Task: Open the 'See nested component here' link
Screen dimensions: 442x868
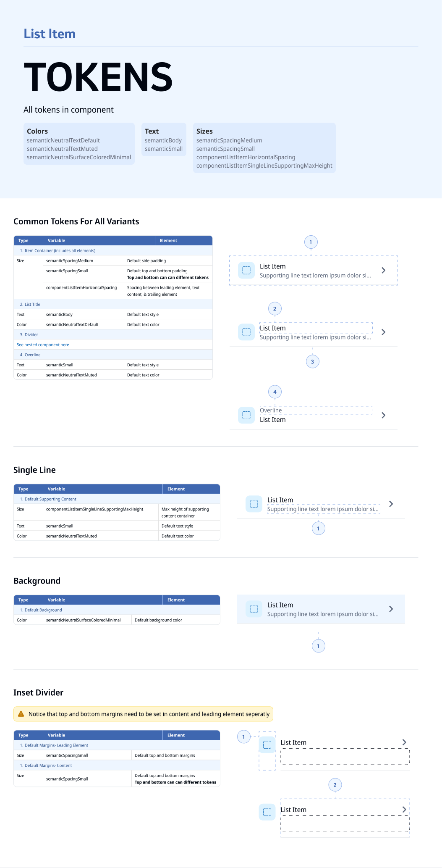Action: pyautogui.click(x=43, y=345)
